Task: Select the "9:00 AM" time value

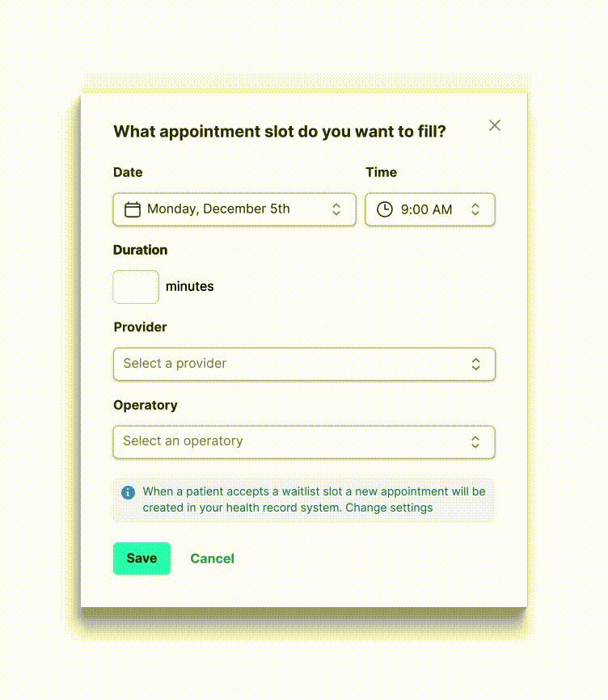Action: 426,209
